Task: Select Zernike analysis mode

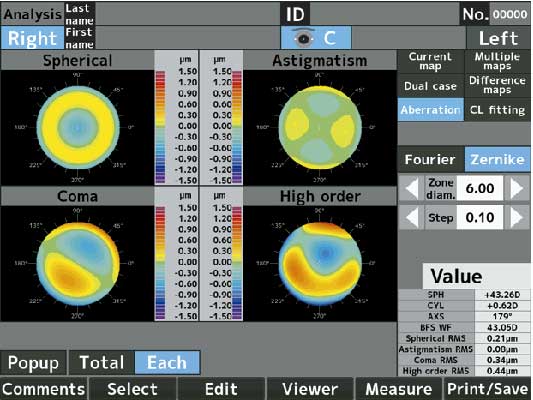Action: [497, 159]
